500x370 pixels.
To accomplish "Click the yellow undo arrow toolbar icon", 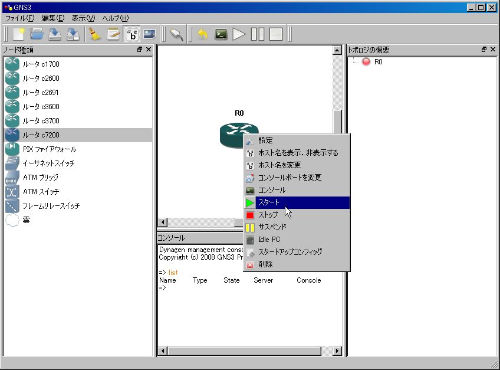I will 203,34.
